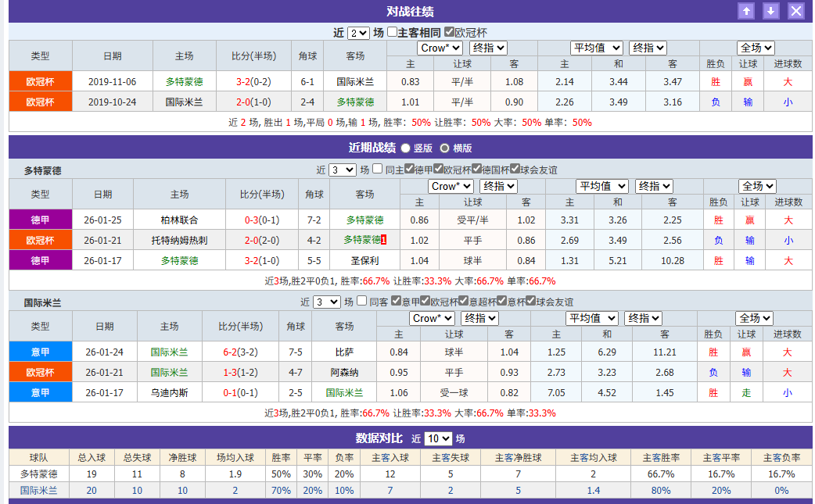Click the up arrow icon in title bar

coord(746,11)
